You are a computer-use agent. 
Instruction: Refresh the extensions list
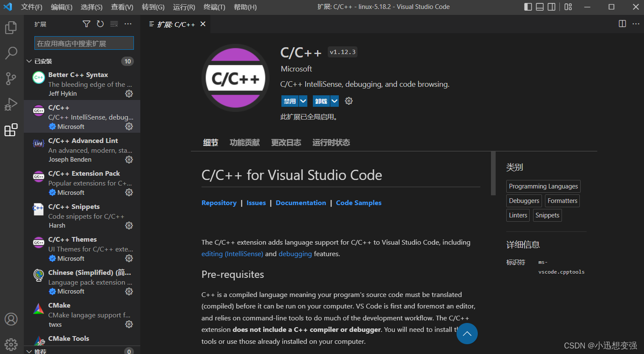[100, 24]
